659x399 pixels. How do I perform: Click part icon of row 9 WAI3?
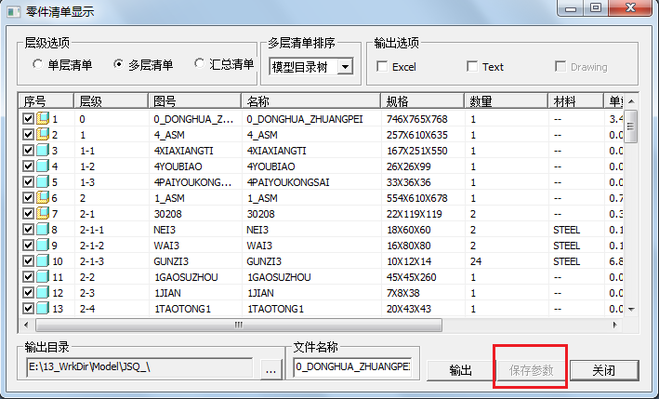42,245
